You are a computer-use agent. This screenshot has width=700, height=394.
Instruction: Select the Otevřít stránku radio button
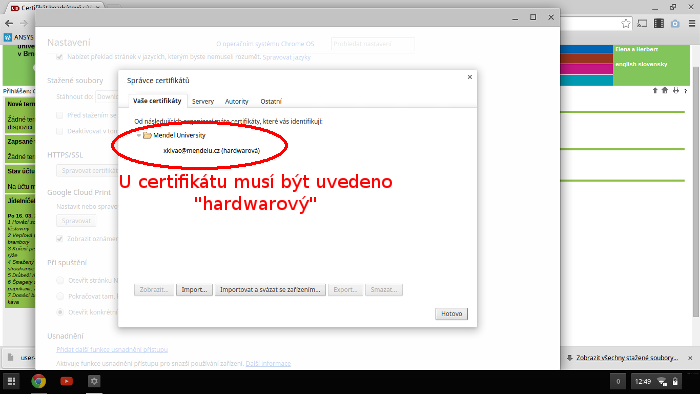point(60,281)
